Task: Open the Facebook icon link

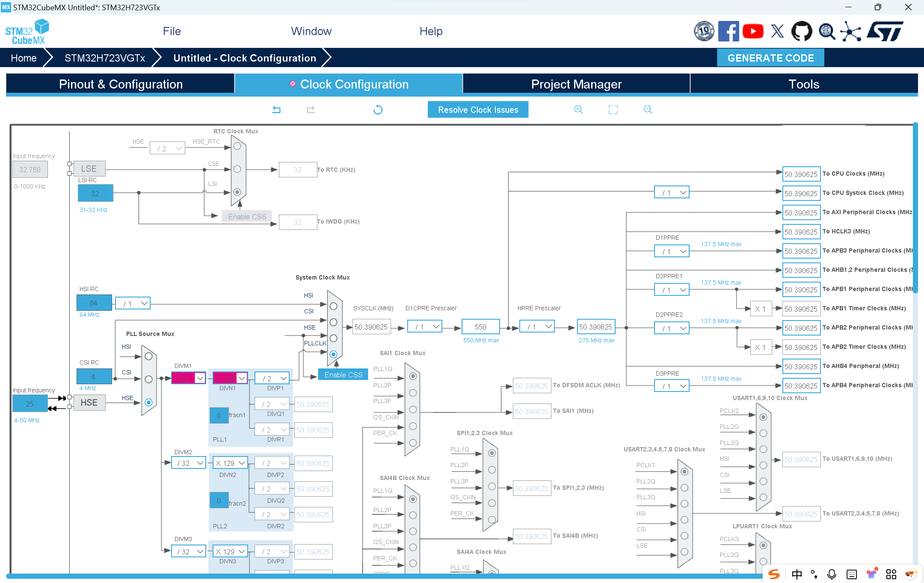Action: click(x=728, y=31)
